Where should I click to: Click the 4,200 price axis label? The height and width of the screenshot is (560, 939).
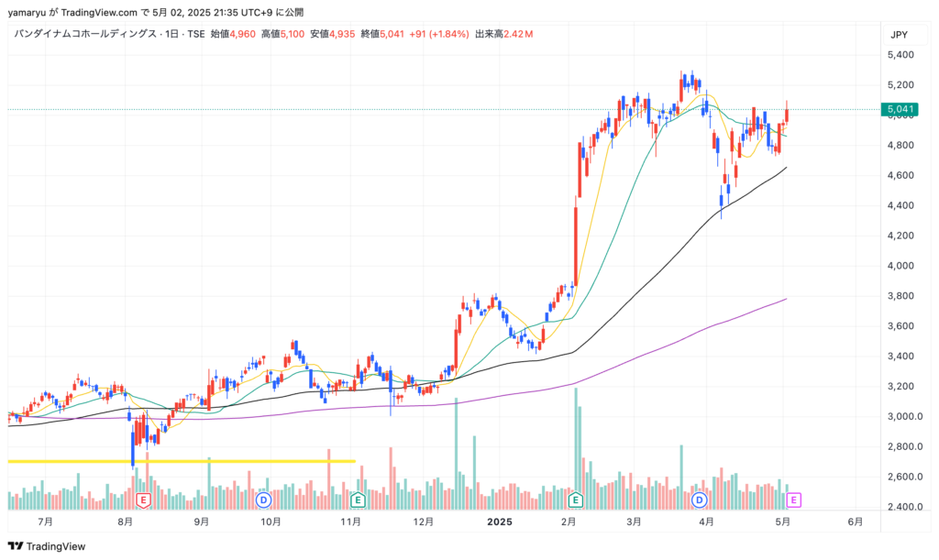point(900,236)
